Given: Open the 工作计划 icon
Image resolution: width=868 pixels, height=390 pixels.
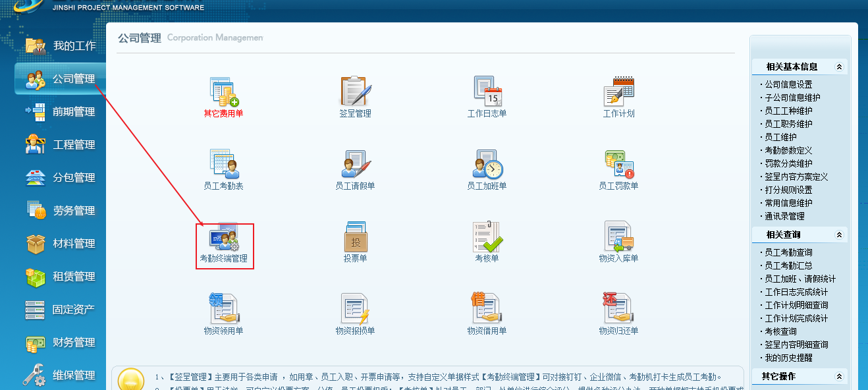Looking at the screenshot, I should point(618,92).
